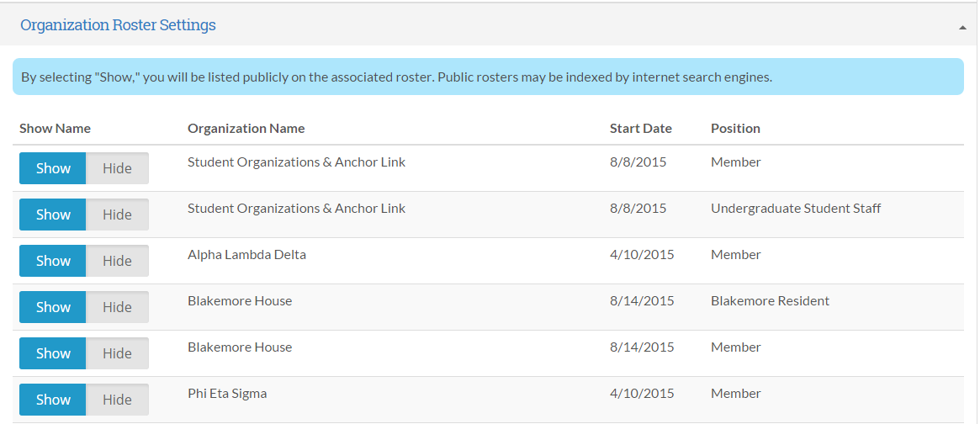Click the Organization Name column header
The image size is (980, 424).
(246, 129)
